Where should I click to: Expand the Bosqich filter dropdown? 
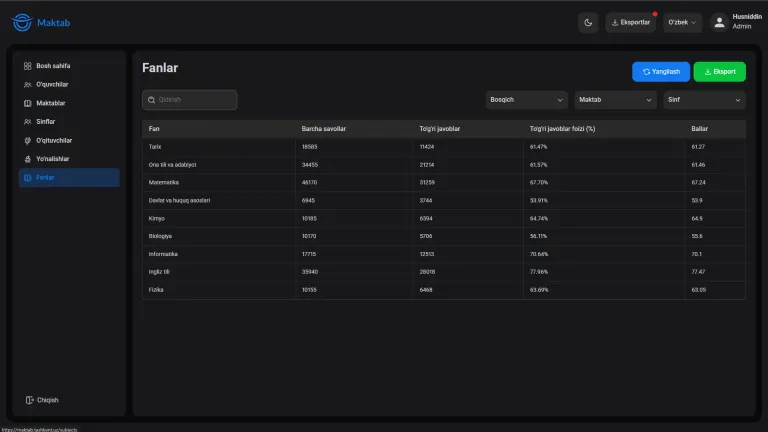pos(527,100)
